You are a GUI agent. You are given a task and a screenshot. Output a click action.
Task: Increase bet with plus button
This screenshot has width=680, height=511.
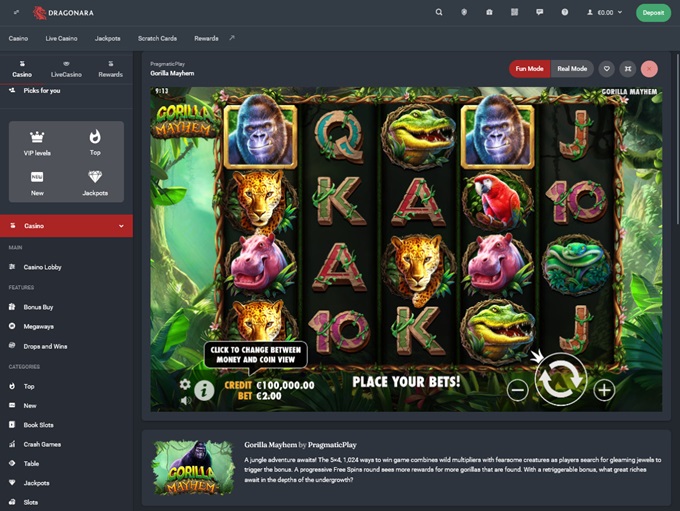coord(604,390)
